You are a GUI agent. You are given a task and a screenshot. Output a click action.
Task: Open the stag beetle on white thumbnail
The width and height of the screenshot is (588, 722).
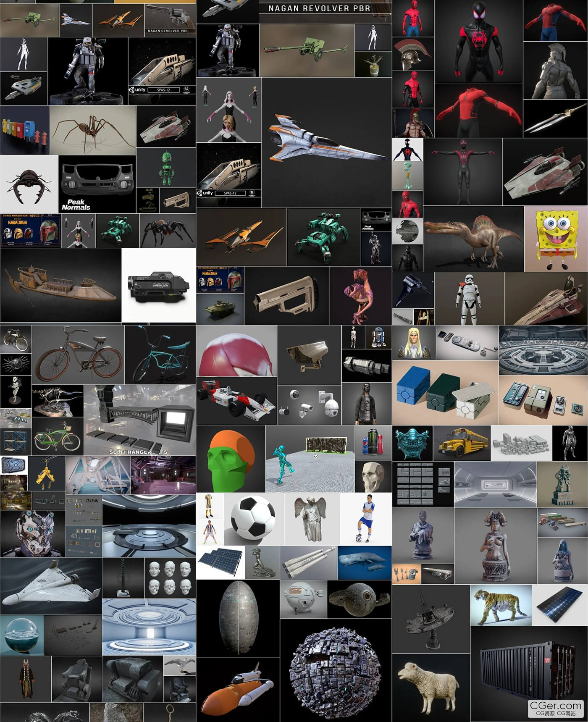click(x=29, y=184)
